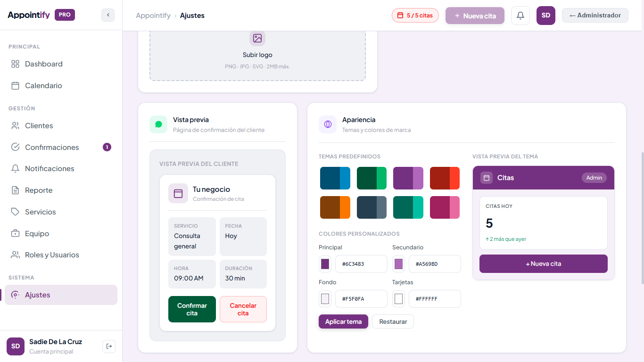
Task: Select the teal predefined theme
Action: [408, 207]
